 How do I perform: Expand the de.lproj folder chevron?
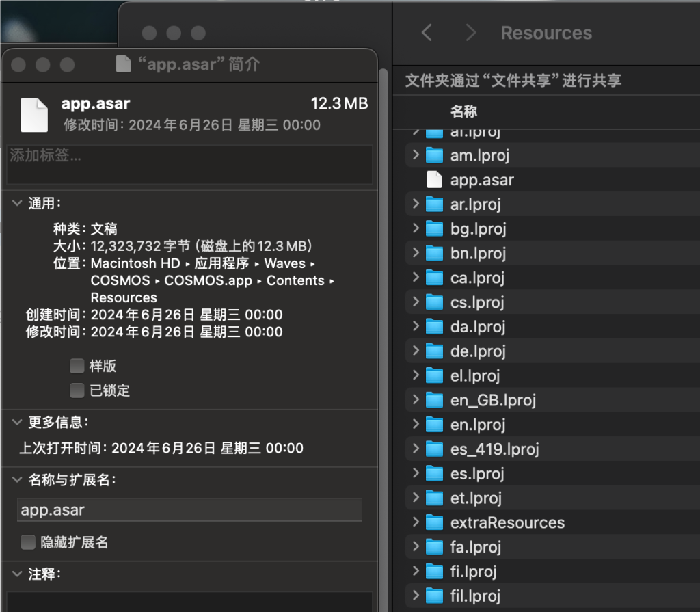(x=415, y=351)
